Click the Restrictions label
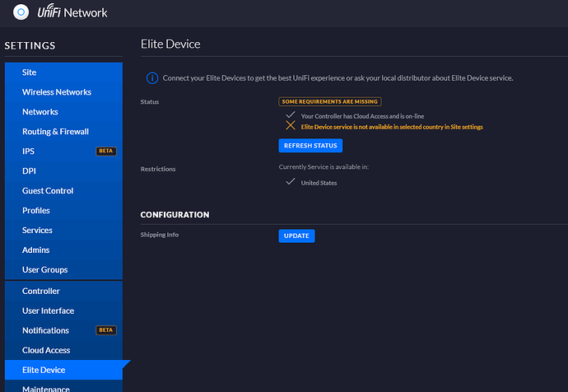The width and height of the screenshot is (568, 392). point(158,169)
